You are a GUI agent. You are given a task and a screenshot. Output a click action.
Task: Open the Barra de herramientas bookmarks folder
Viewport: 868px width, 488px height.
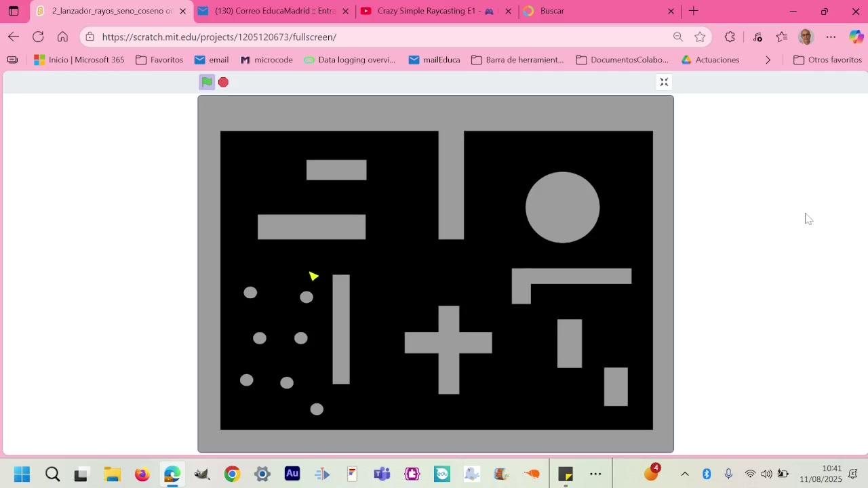coord(518,60)
